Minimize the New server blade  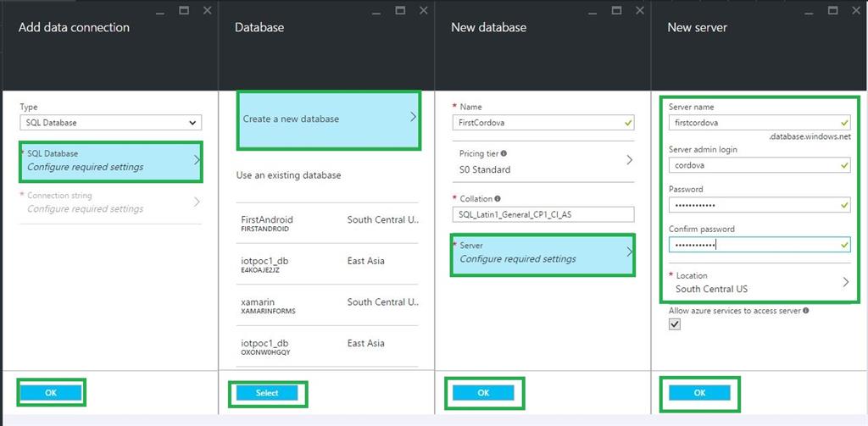point(810,10)
